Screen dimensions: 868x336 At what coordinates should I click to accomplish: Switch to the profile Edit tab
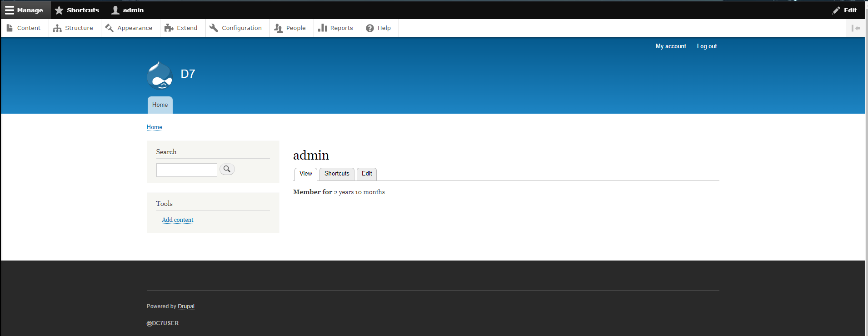[x=367, y=174]
